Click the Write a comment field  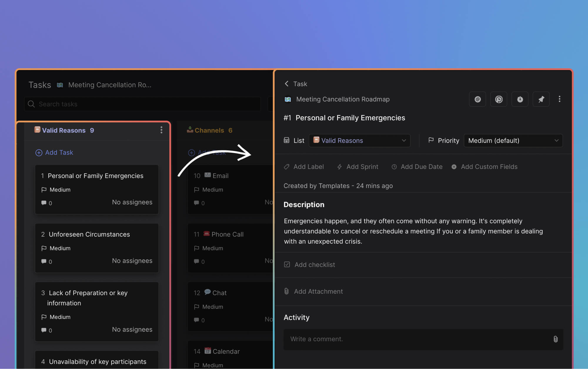click(417, 339)
